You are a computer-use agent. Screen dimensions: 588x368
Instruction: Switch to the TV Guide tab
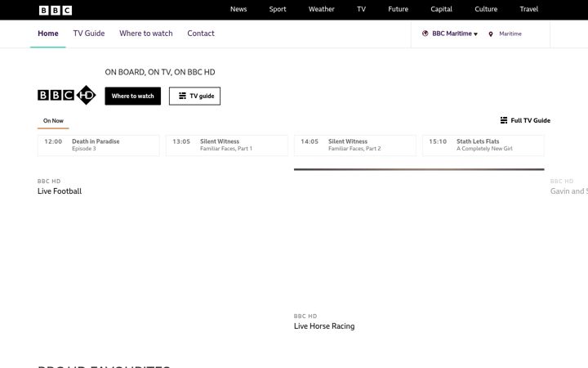[x=89, y=34]
